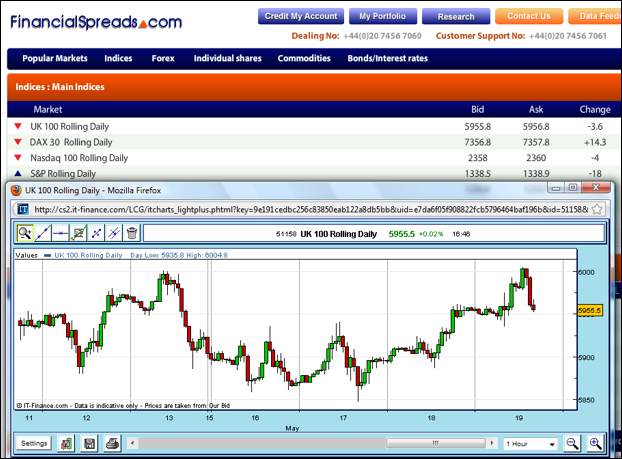Click the Research button
The image size is (622, 459).
[456, 16]
